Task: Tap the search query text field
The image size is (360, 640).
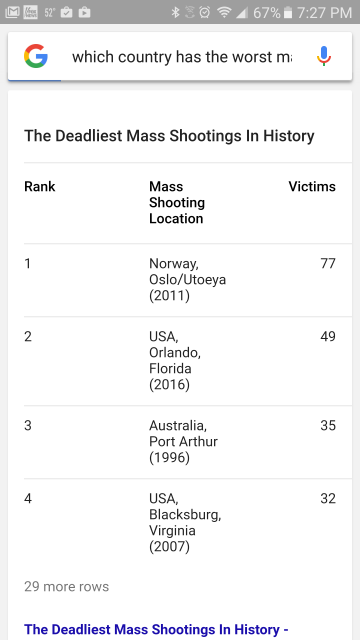Action: point(182,57)
